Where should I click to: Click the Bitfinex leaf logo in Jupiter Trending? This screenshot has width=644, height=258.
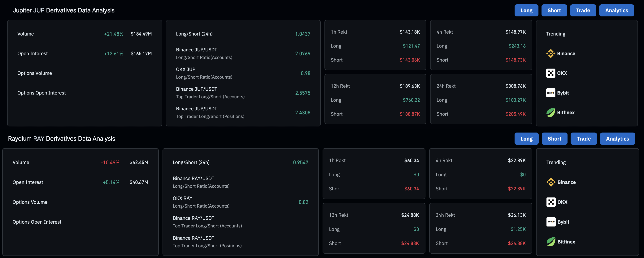(550, 112)
